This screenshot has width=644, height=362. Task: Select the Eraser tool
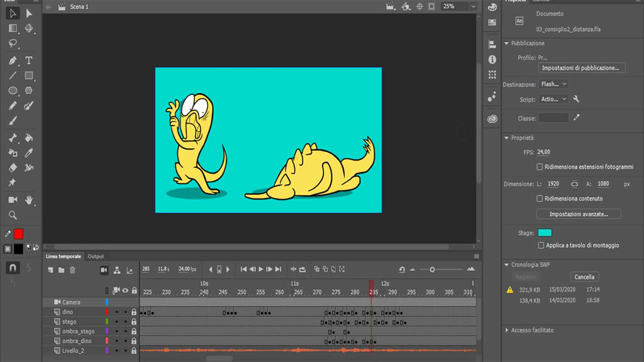[x=13, y=168]
